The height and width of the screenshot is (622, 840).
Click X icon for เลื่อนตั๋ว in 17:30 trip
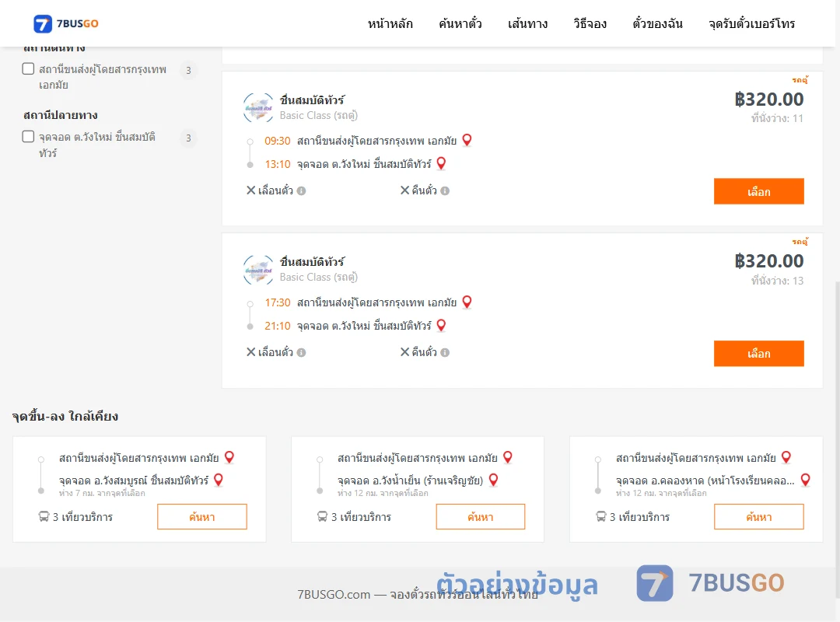click(x=250, y=352)
